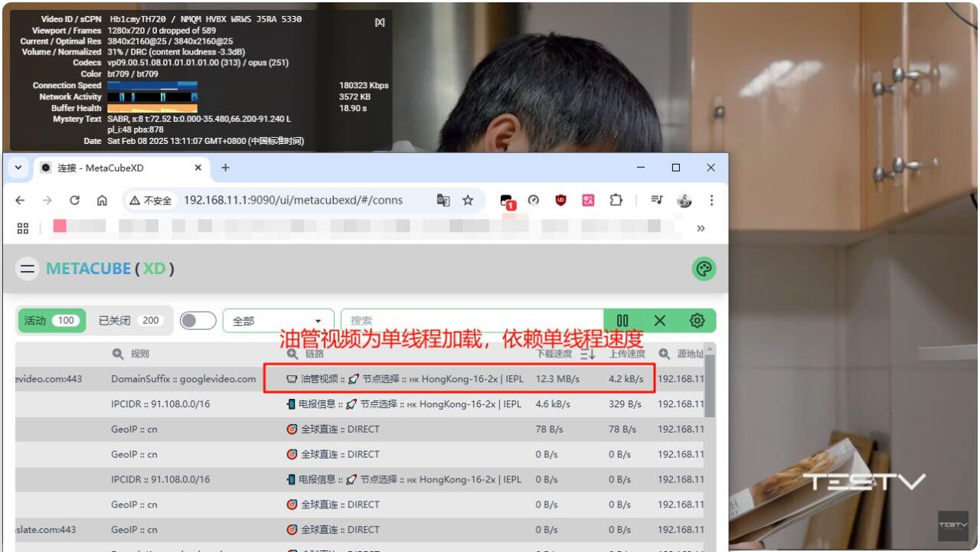Open the theme palette icon in MetaCube header
Viewport: 980px width, 552px height.
pos(704,269)
